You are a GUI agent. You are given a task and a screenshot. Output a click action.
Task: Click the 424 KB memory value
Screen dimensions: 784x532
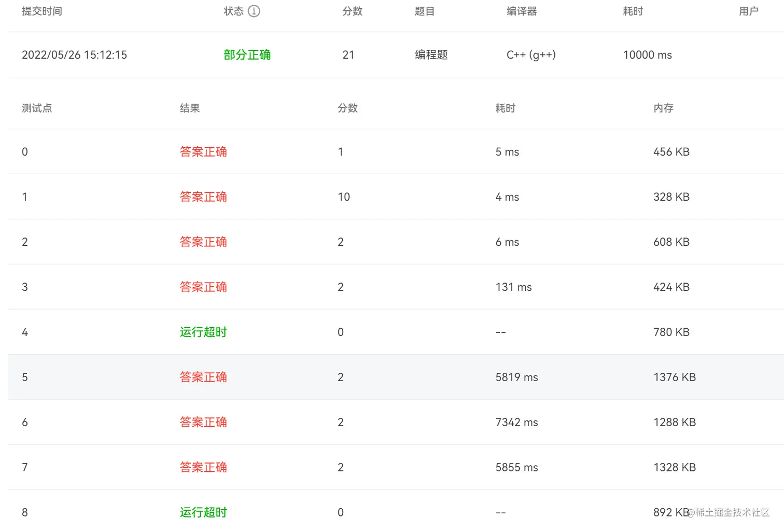pos(671,287)
